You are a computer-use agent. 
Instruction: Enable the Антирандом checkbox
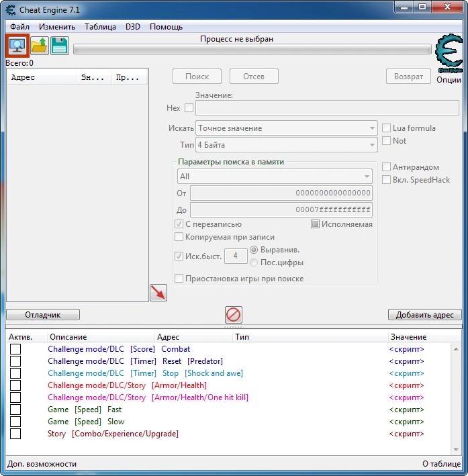coord(386,167)
